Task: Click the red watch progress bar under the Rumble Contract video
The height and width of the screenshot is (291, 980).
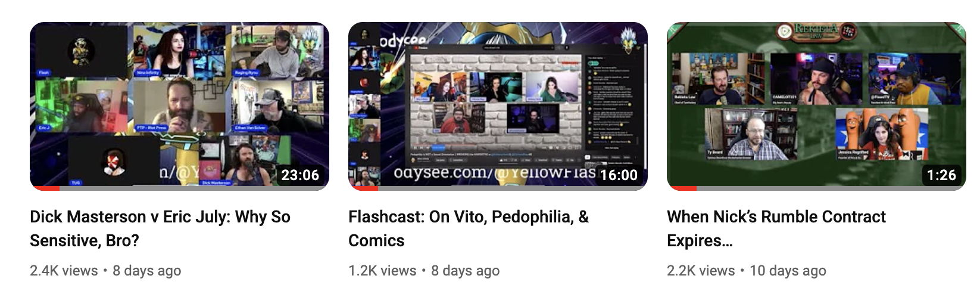Action: point(682,188)
